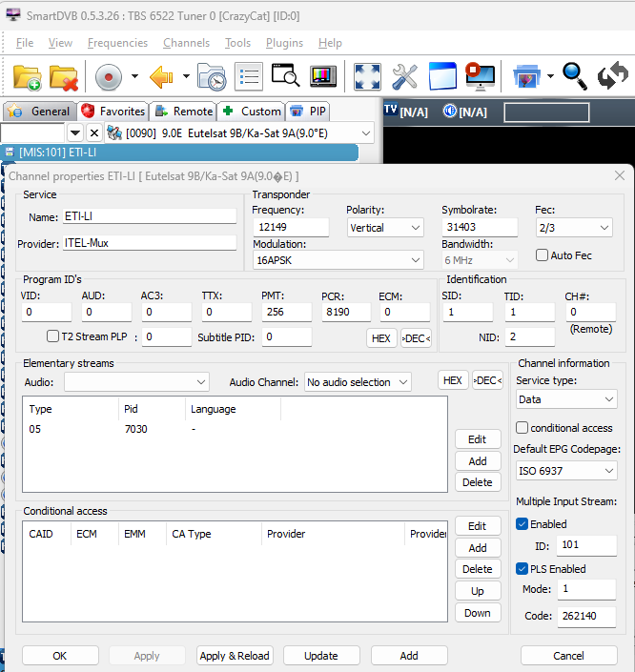
Task: Open dropdown arrow beside PIP screen icon
Action: coord(550,76)
